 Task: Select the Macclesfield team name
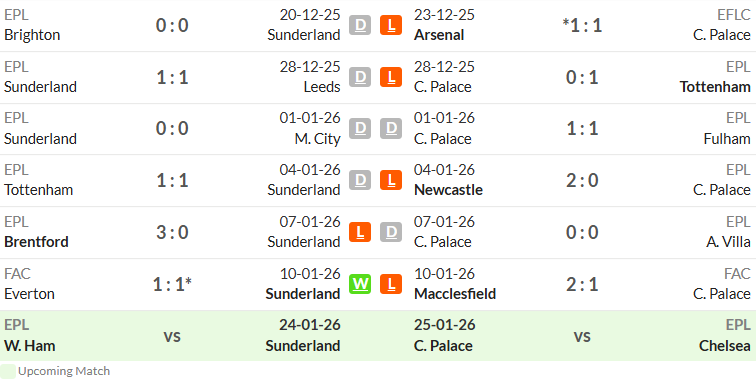455,294
